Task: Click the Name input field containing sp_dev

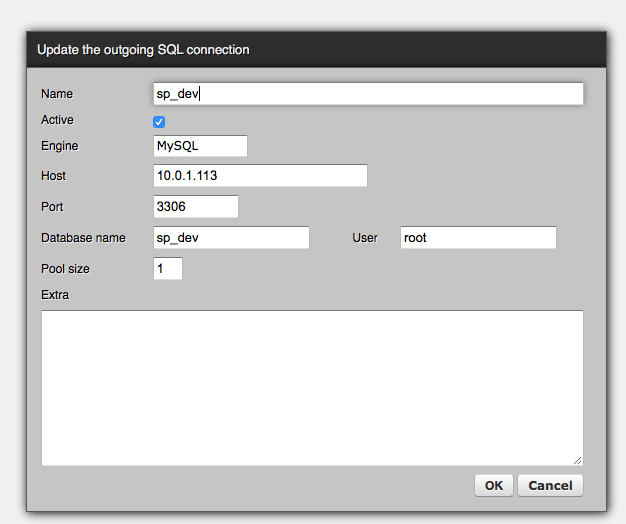Action: point(367,94)
